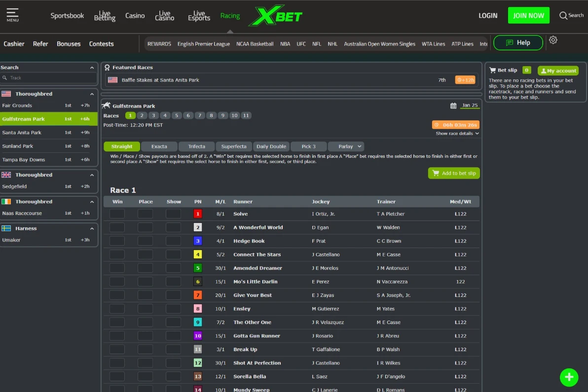
Task: Click the search magnifier icon in header
Action: click(563, 16)
